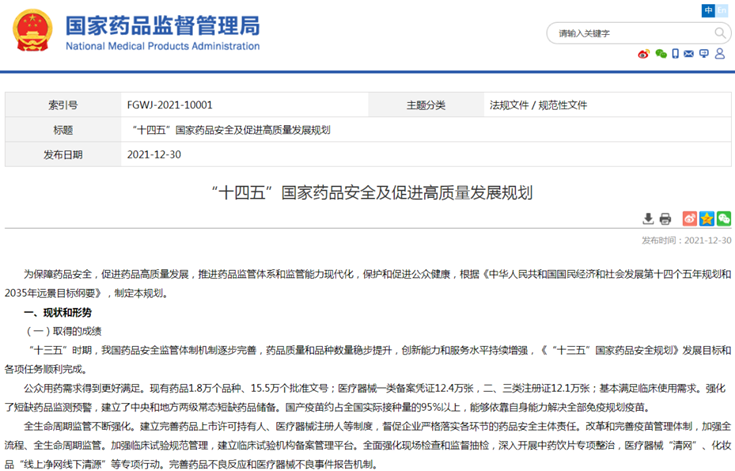The width and height of the screenshot is (735, 471).
Task: Open the mobile phone version icon
Action: (675, 54)
